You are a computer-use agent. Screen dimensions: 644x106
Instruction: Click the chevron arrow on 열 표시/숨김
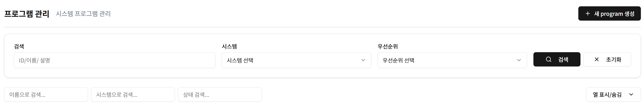pos(631,94)
